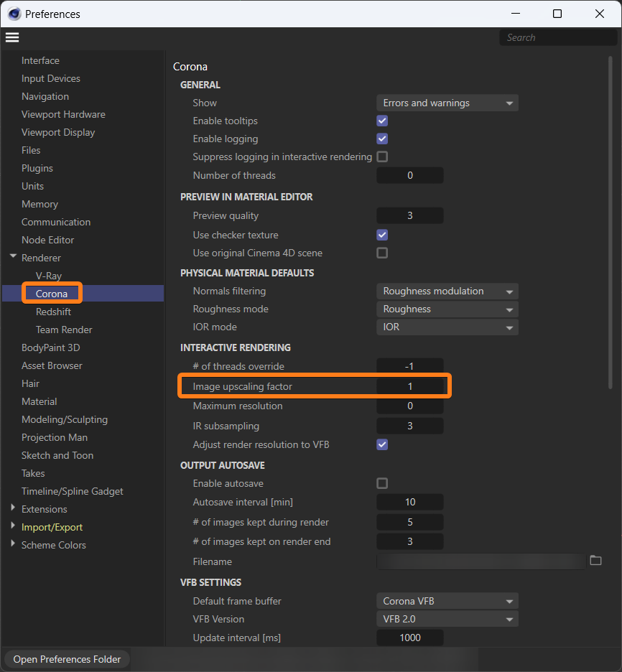Open Viewport Hardware preferences
This screenshot has height=672, width=622.
click(x=63, y=115)
